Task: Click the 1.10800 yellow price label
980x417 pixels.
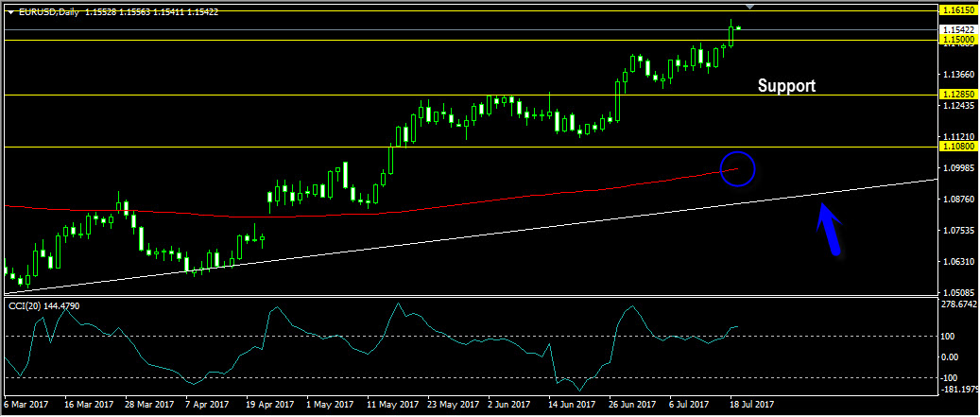Action: click(x=959, y=147)
